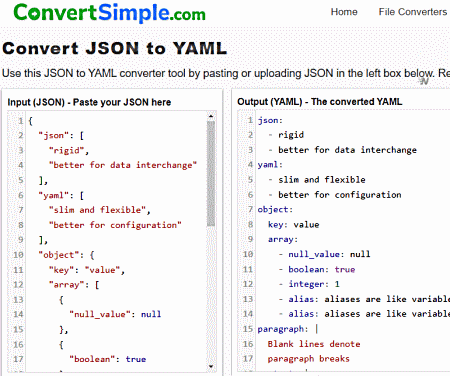Click output line 'Blank lines denote'
Screen dimensions: 450x376
314,344
